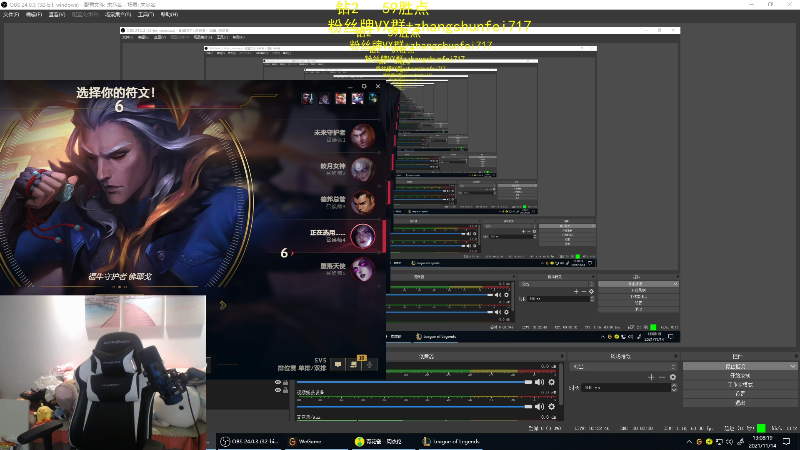This screenshot has width=800, height=450.
Task: Select the 未来守护者 teammate portrait
Action: click(363, 136)
